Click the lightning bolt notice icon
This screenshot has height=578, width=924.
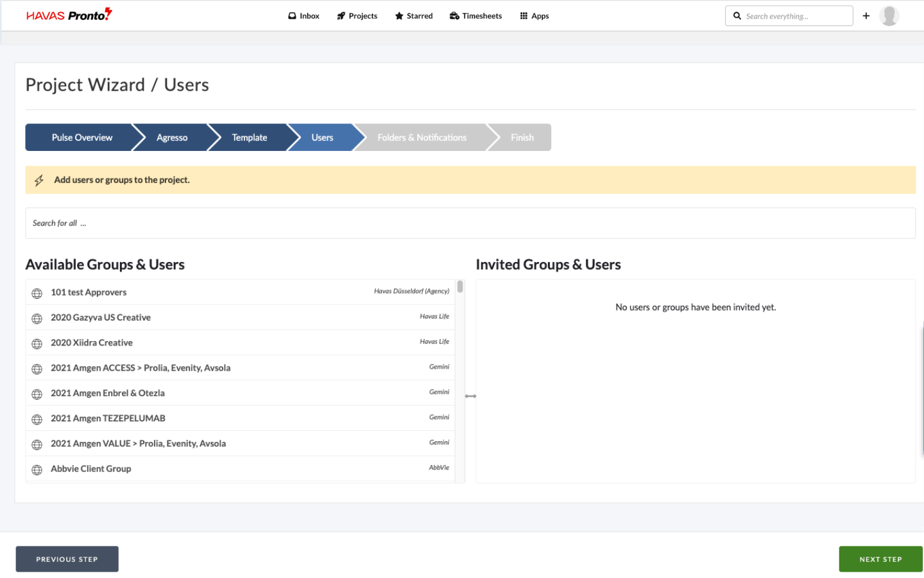click(39, 180)
